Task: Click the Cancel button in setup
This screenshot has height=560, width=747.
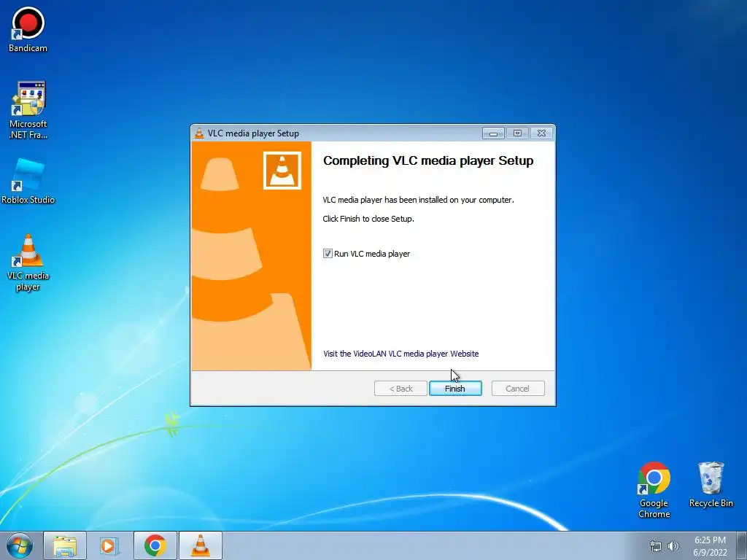Action: [517, 389]
